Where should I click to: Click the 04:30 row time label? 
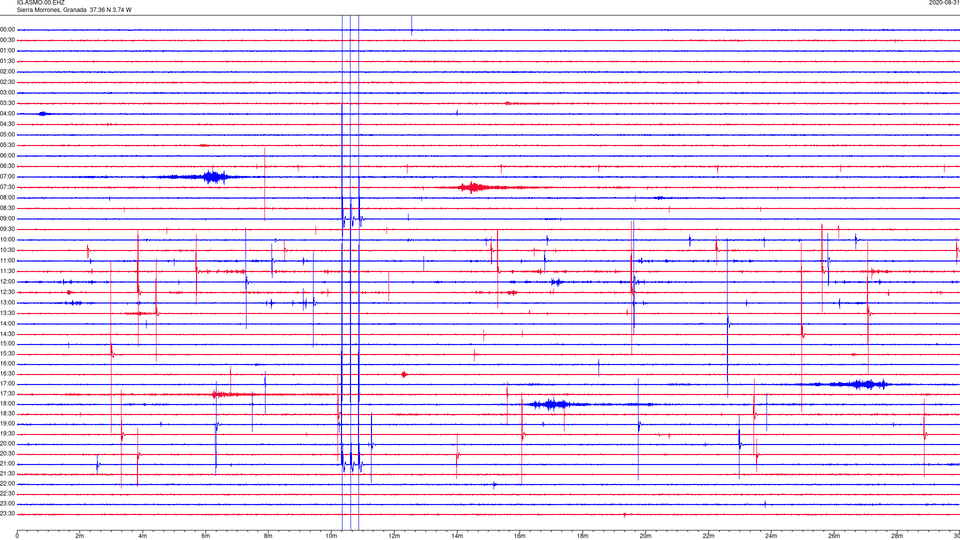tap(7, 124)
